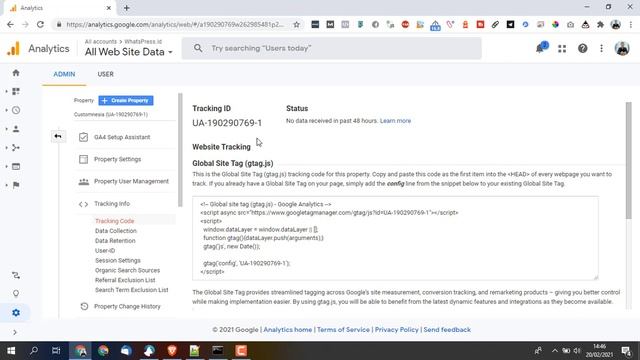The image size is (640, 360).
Task: Expand the Behavior section arrow in sidebar
Action: point(7,167)
